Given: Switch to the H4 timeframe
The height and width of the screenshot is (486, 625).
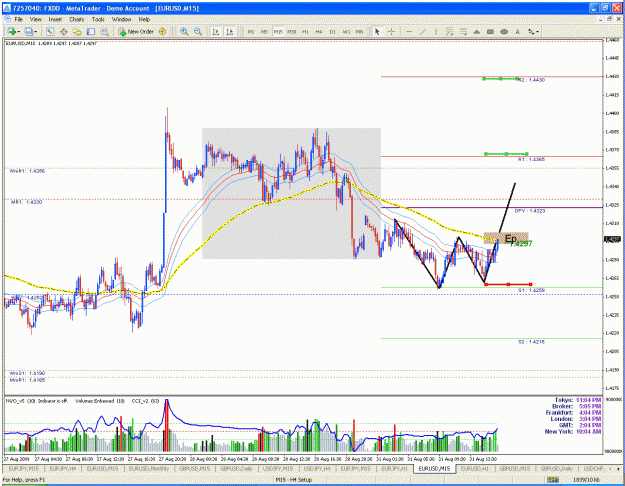Looking at the screenshot, I should pyautogui.click(x=319, y=31).
